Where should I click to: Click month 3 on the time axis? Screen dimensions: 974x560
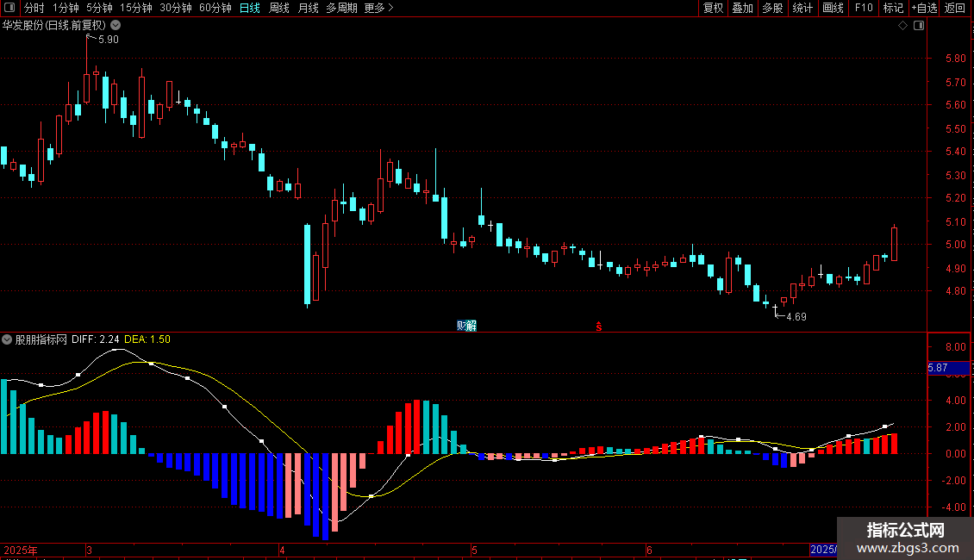coord(90,550)
